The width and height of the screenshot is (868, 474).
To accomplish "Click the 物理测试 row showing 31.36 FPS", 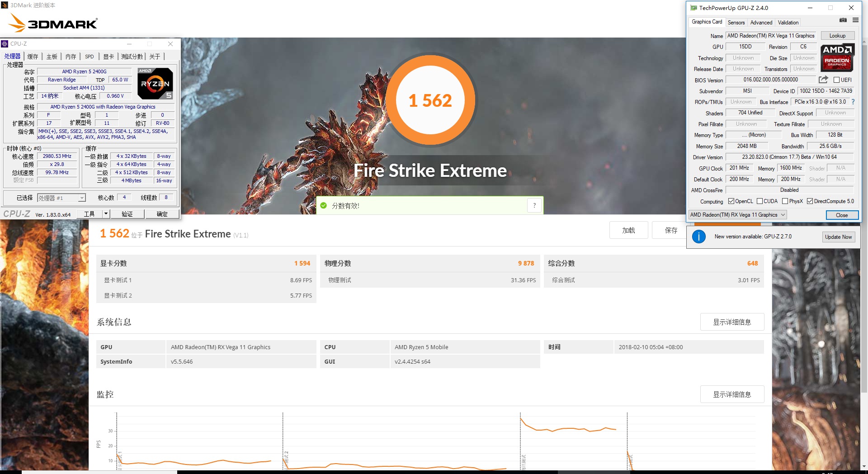I will 430,280.
